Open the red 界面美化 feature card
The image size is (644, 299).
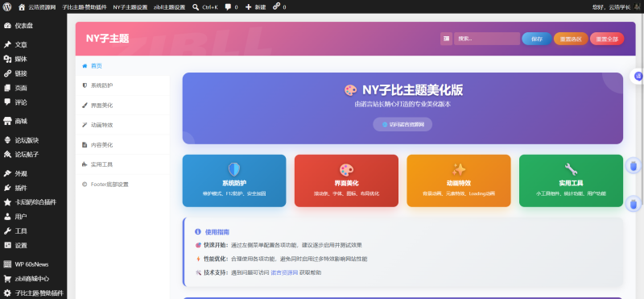tap(346, 181)
